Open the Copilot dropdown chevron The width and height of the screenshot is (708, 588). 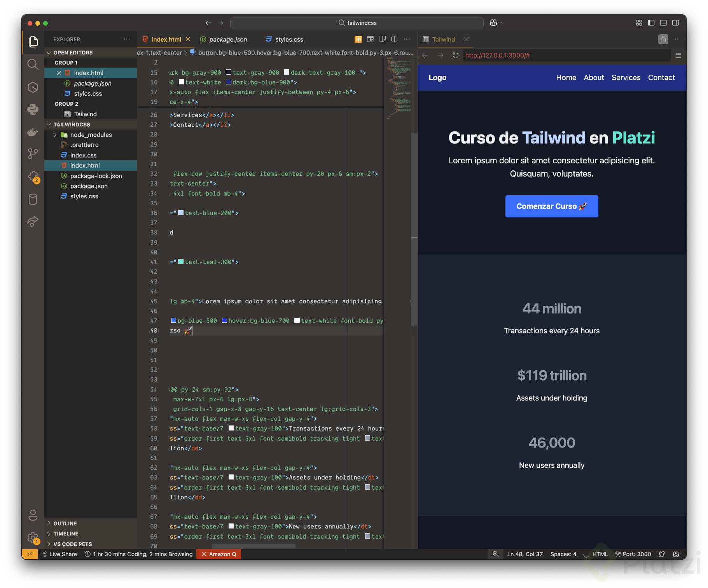click(x=501, y=23)
